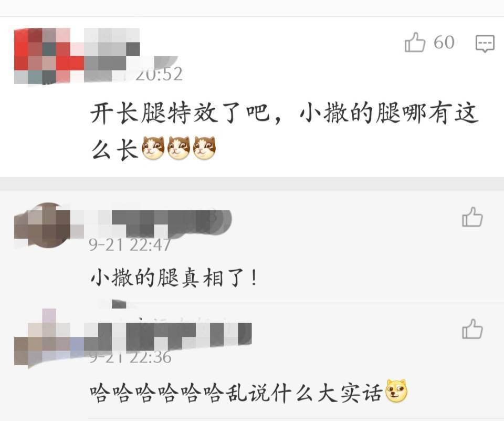Click the 9-21 22:36 timestamp
Viewport: 504px width, 421px height.
130,357
